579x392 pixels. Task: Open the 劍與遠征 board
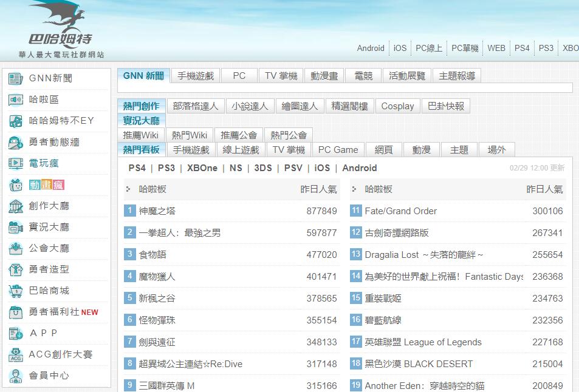(x=157, y=342)
